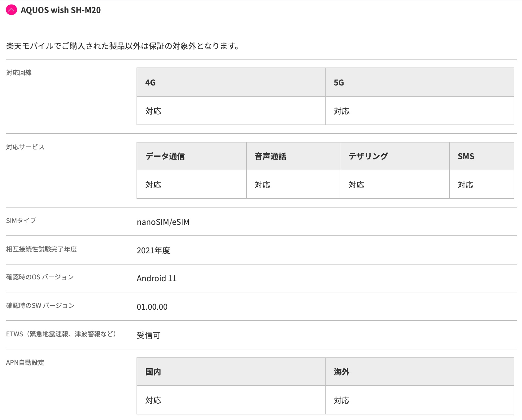
Task: Click the SIMタイプ label
Action: [x=21, y=221]
